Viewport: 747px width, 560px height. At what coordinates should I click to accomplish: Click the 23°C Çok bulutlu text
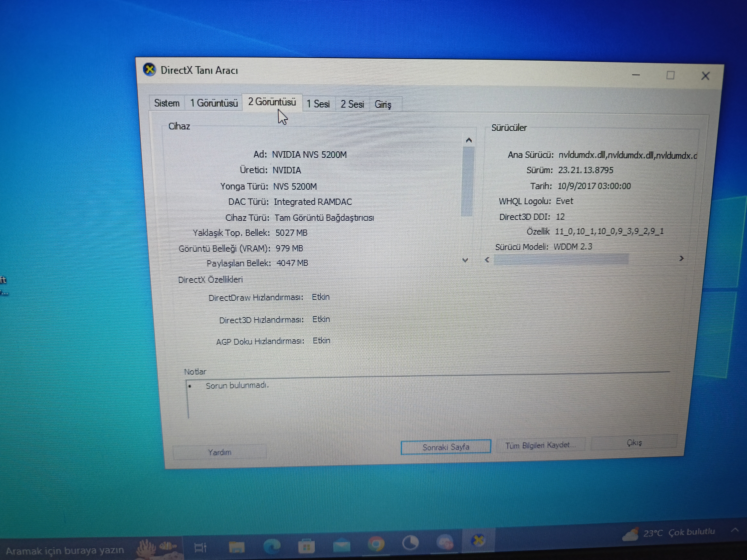point(679,532)
